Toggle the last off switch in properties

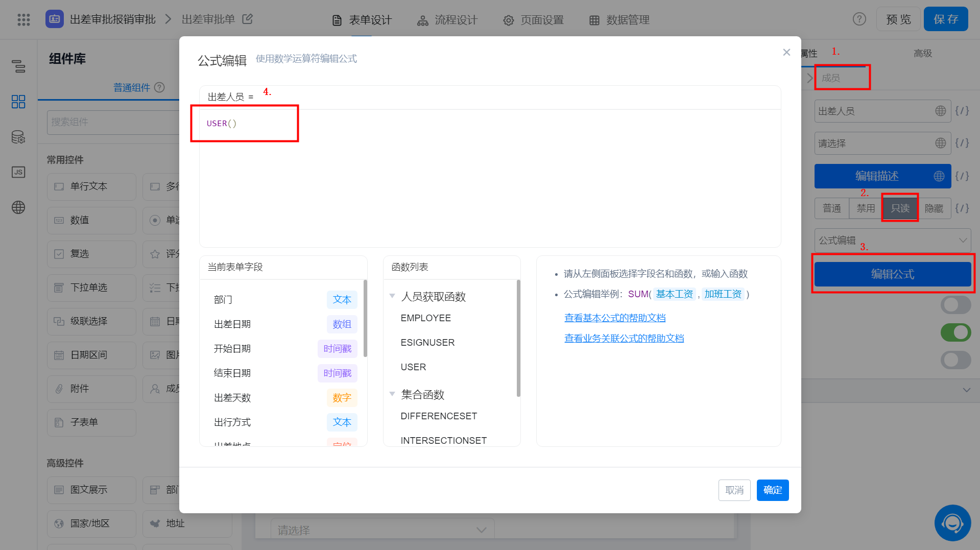(x=955, y=360)
